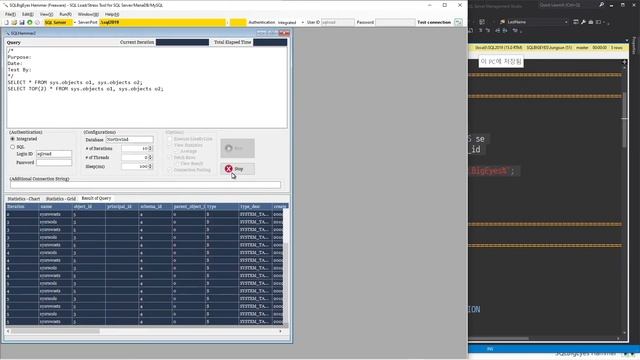Click the type_desc column header
Image resolution: width=640 pixels, height=360 pixels.
256,207
